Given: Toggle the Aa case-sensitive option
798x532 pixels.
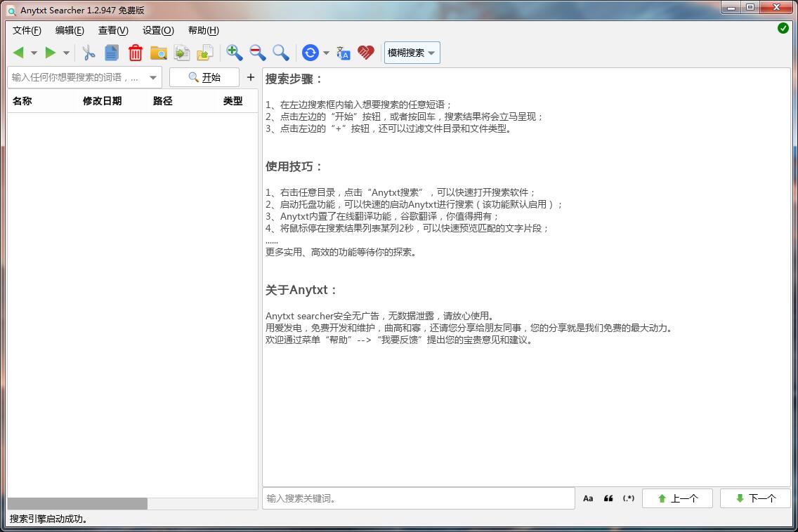Looking at the screenshot, I should point(588,498).
